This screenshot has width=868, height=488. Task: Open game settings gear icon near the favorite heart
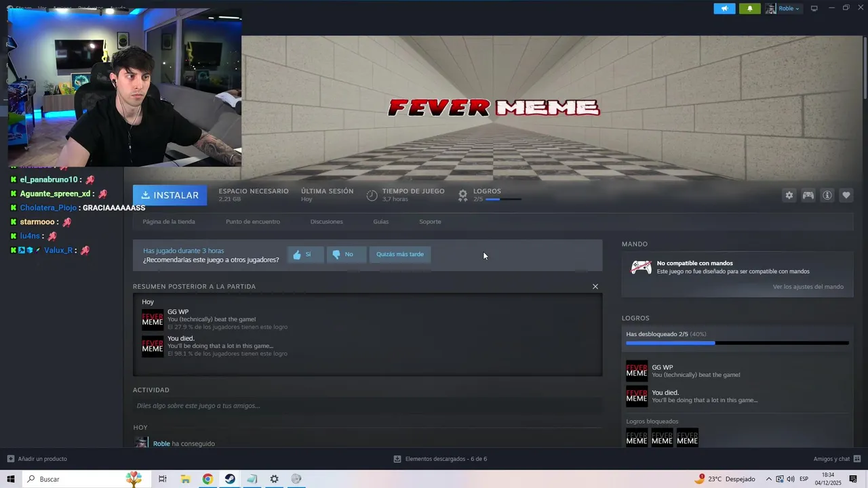[789, 195]
